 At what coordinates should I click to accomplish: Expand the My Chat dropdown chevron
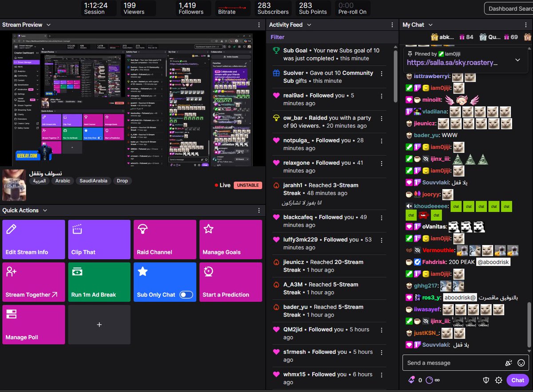tap(430, 25)
